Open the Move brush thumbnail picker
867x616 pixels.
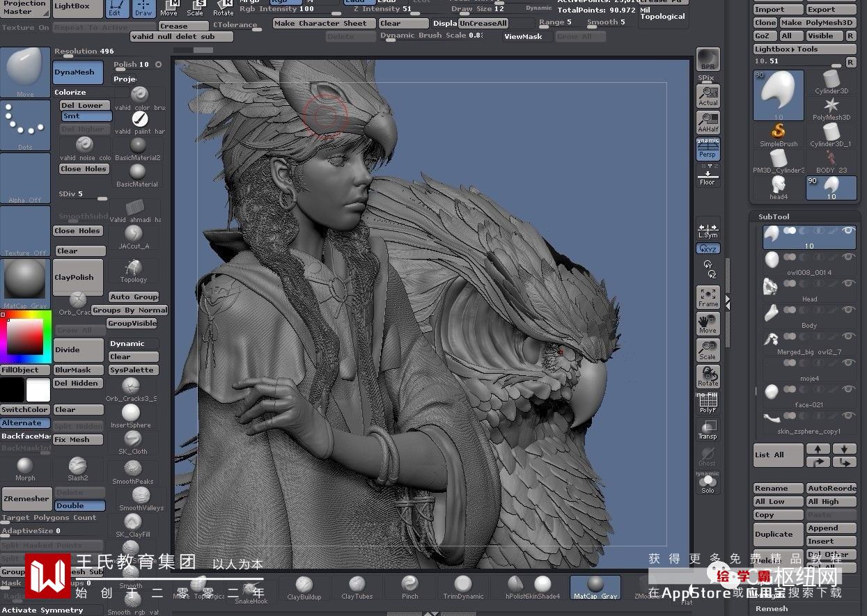pos(26,73)
